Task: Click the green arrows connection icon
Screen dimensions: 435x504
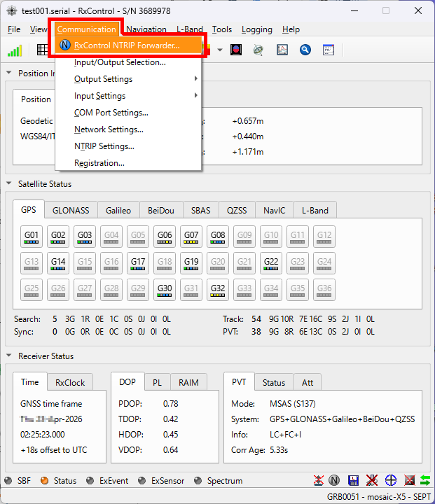Action: (x=425, y=481)
